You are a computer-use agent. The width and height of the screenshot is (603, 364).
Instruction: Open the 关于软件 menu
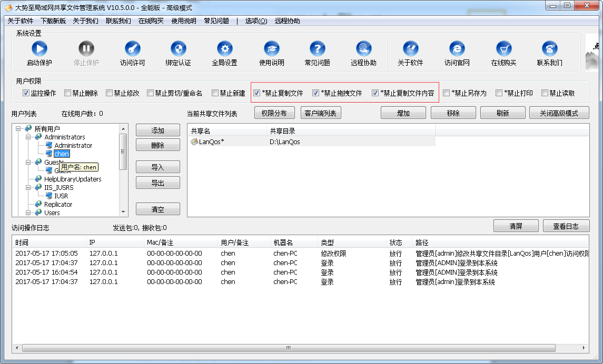tap(21, 21)
